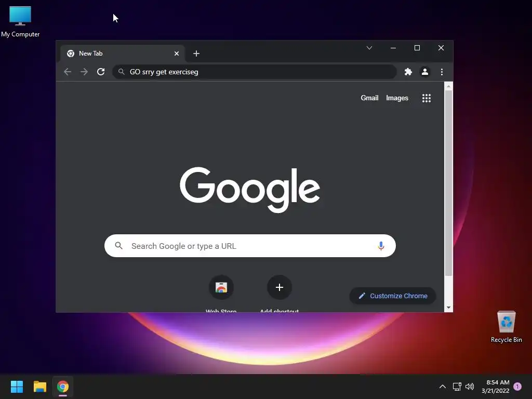Open the Google apps grid
This screenshot has width=532, height=399.
427,98
